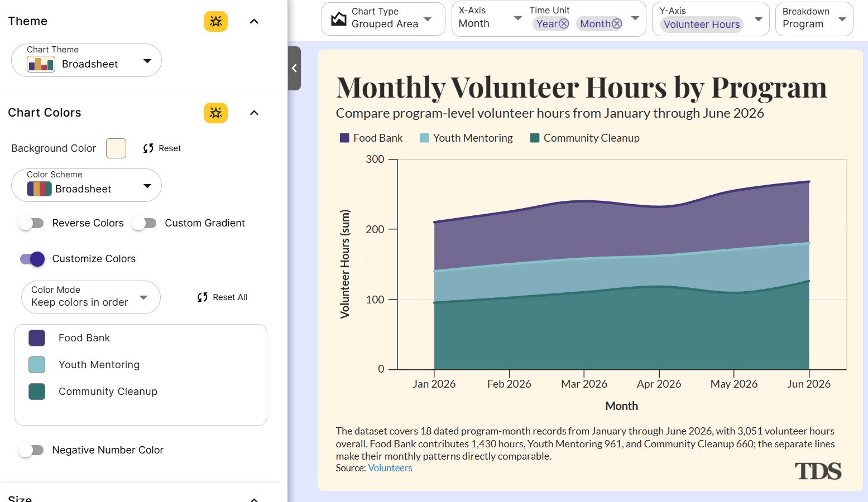Screen dimensions: 868x502
Task: Remove the Year time unit chip
Action: pyautogui.click(x=564, y=23)
